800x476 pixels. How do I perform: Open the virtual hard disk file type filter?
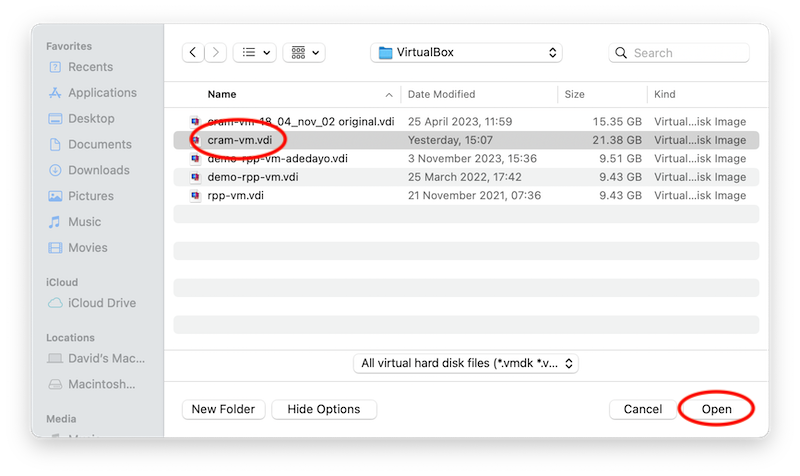(466, 363)
